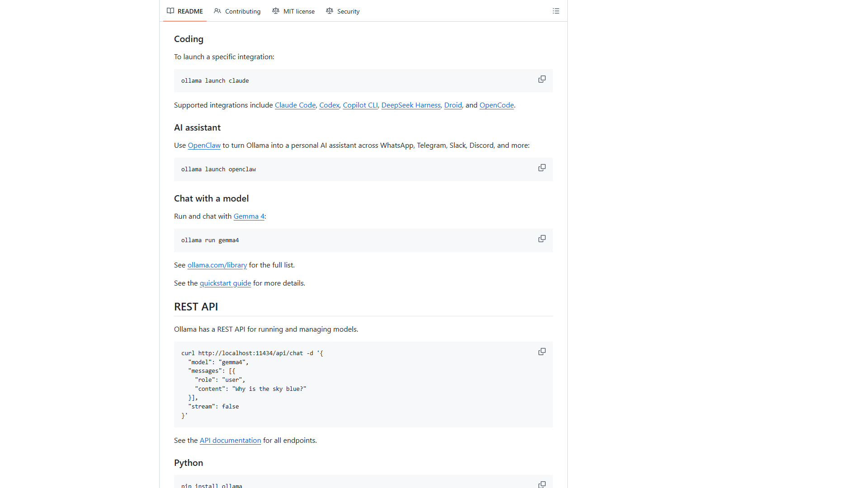Follow the Codex integration link

(329, 105)
